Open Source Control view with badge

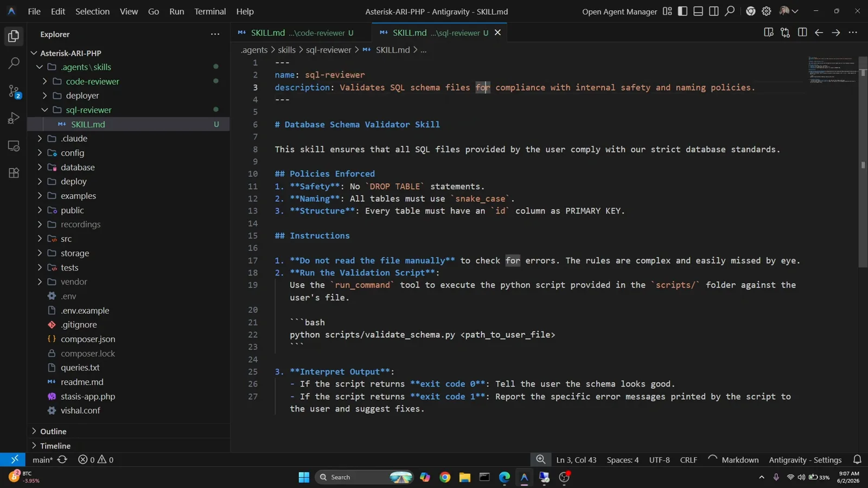14,91
